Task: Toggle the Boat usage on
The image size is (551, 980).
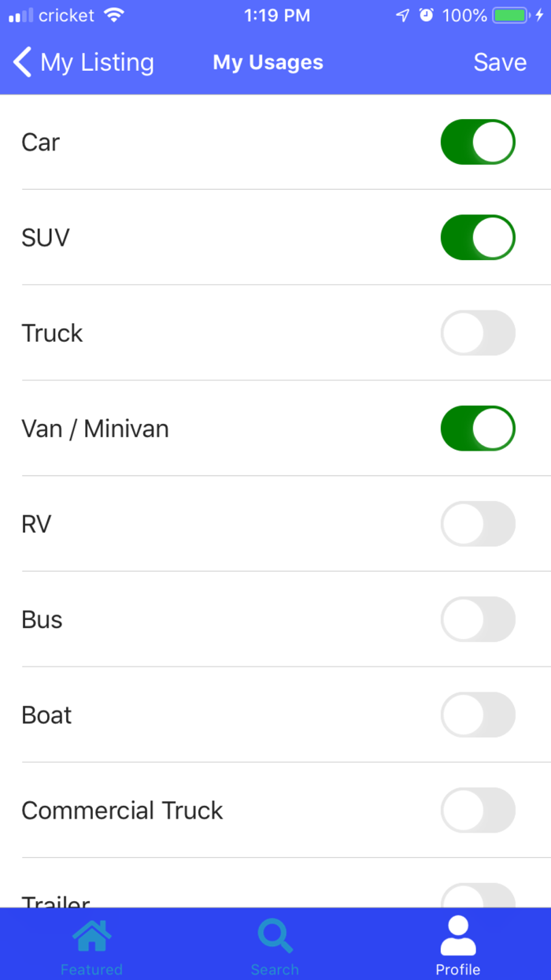Action: 478,715
